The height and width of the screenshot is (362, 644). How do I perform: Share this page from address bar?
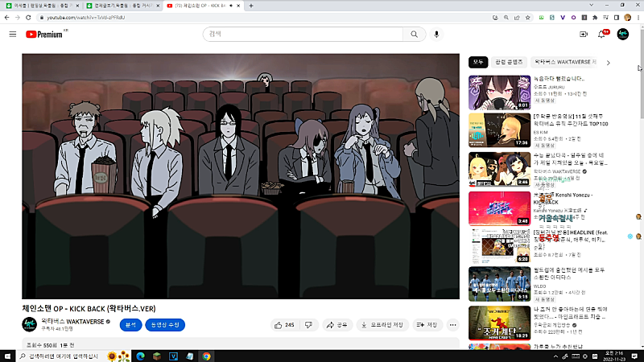coord(517,18)
